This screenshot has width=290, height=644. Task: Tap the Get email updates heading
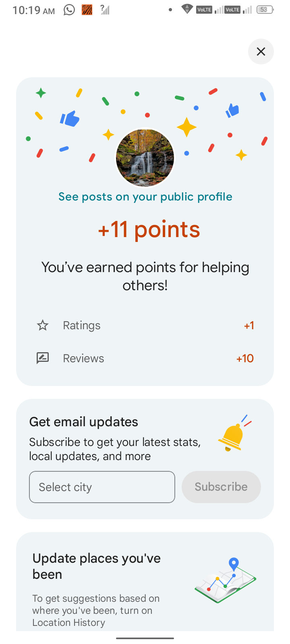[x=84, y=422]
